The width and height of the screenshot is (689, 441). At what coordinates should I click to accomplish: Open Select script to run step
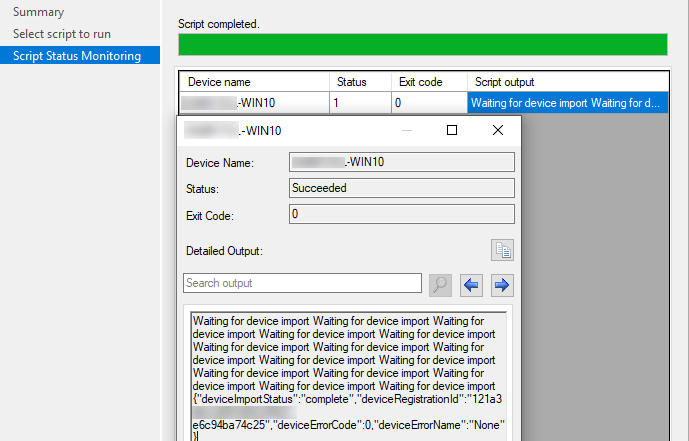click(62, 34)
